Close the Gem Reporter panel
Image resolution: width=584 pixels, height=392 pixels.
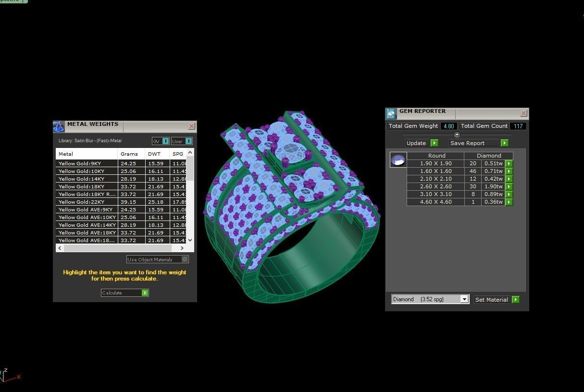[x=523, y=113]
